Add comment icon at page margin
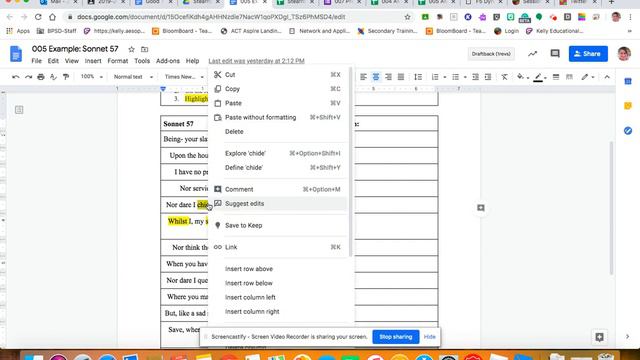Image resolution: width=640 pixels, height=360 pixels. [481, 208]
